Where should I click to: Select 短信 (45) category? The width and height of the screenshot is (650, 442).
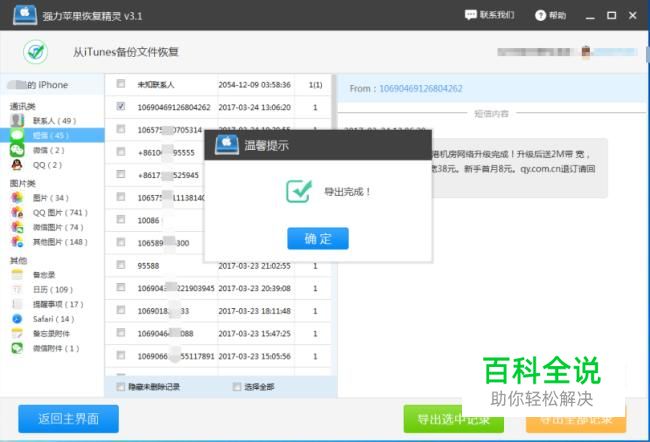(x=52, y=135)
